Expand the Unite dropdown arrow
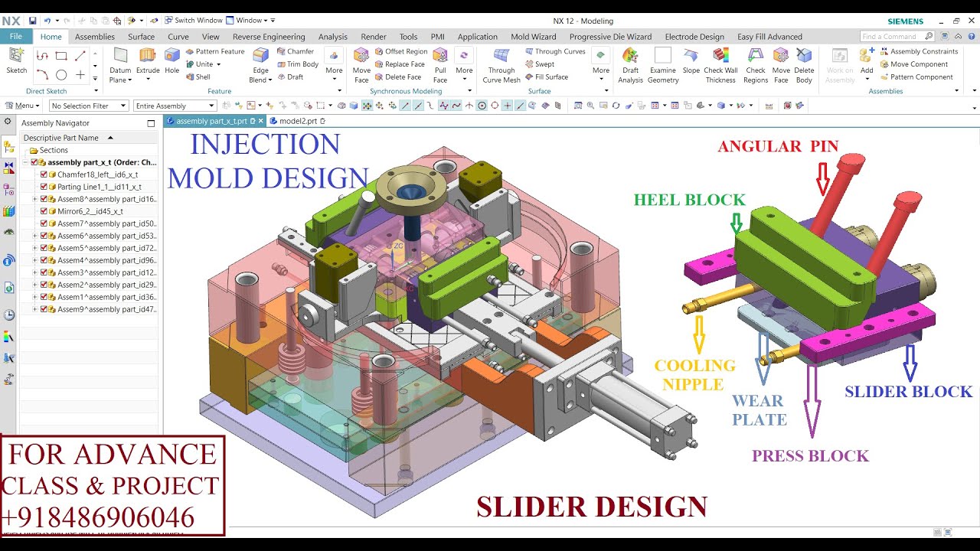980x551 pixels. (219, 64)
